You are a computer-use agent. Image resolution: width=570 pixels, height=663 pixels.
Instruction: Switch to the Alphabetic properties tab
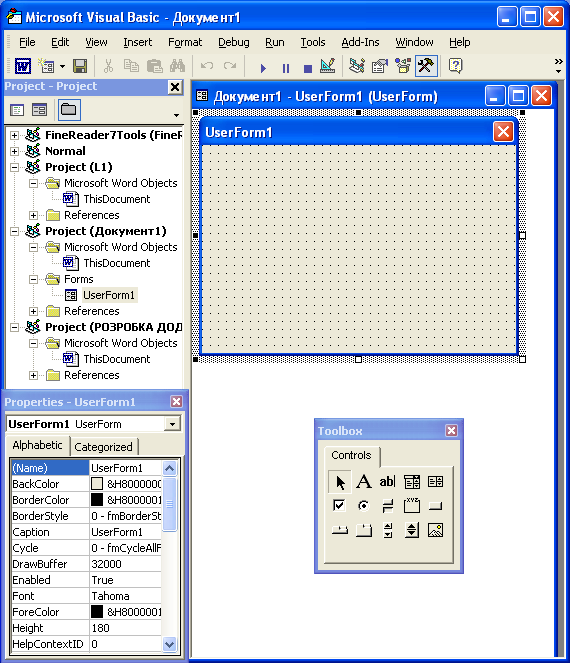tap(37, 445)
